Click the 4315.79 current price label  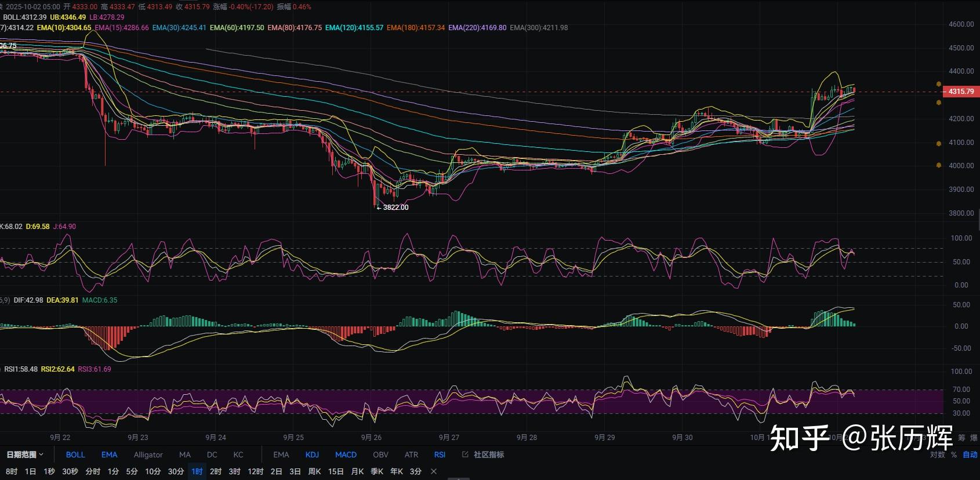click(x=961, y=92)
